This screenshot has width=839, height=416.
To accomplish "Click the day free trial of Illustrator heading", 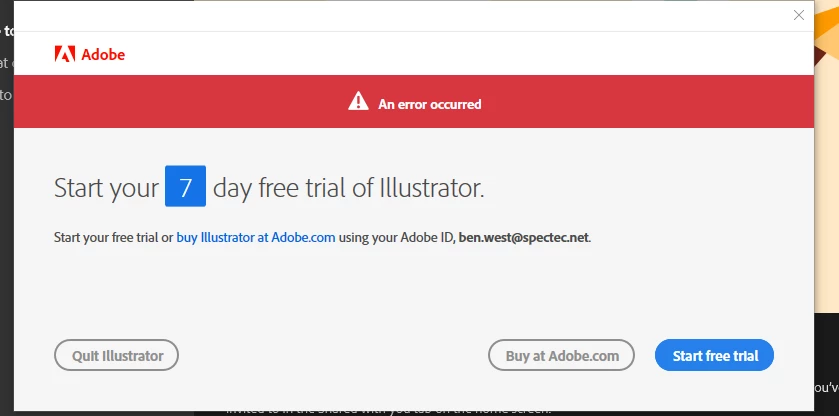I will tap(348, 188).
